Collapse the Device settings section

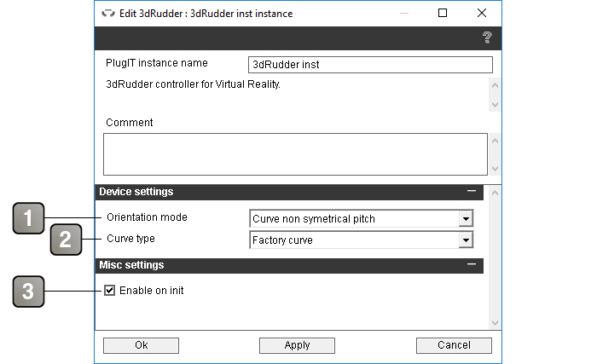472,191
